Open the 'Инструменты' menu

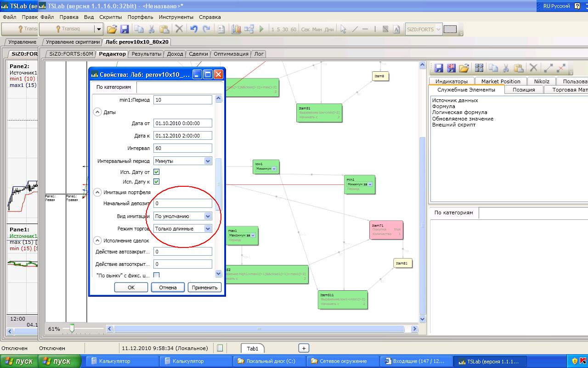point(176,17)
